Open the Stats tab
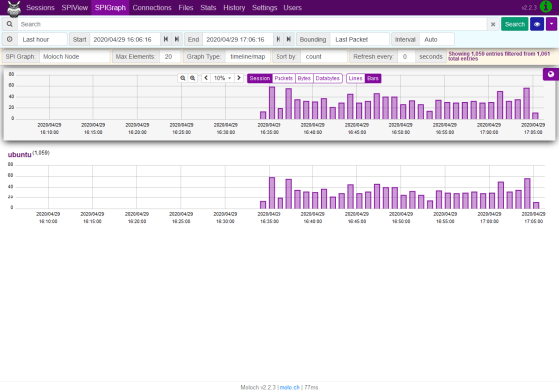559x392 pixels. tap(208, 8)
